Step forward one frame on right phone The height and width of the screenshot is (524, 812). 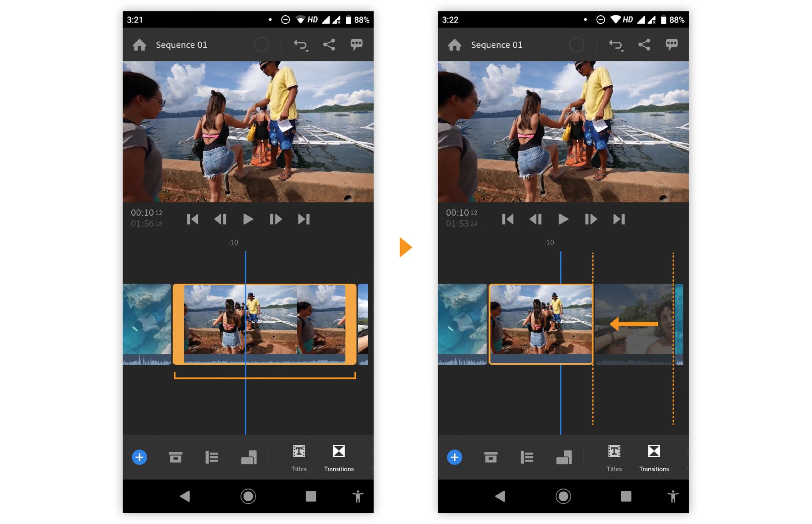[590, 219]
